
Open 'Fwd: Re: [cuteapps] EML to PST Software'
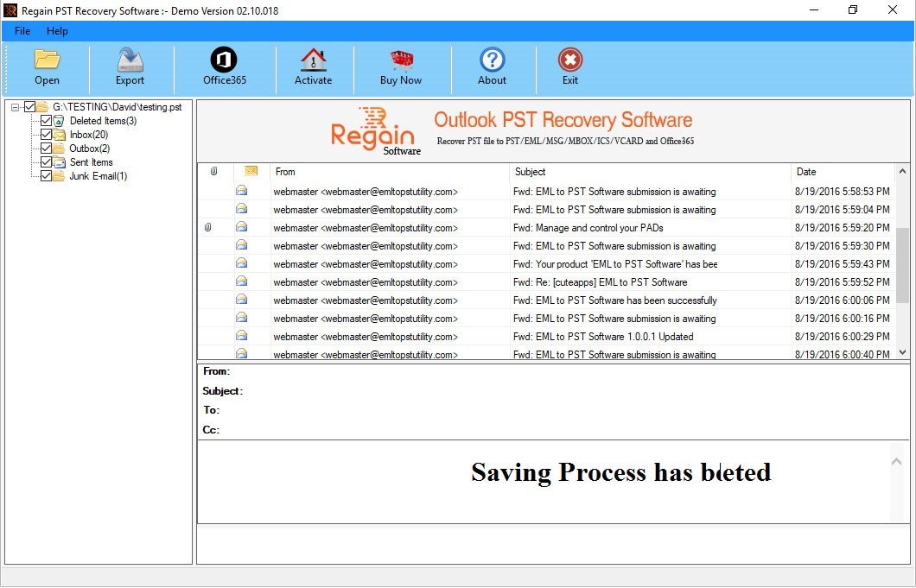tap(600, 282)
